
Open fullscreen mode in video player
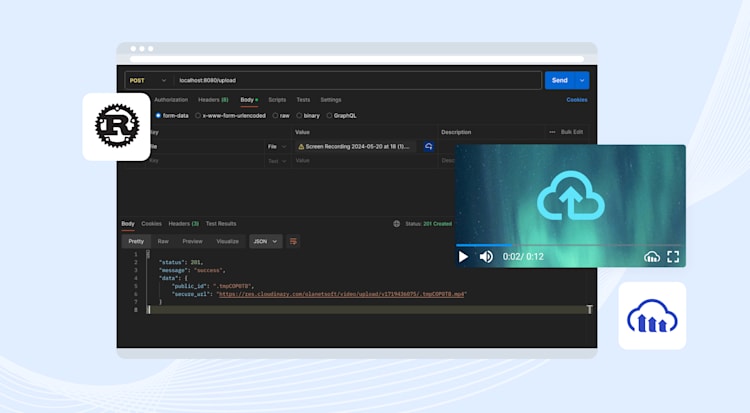click(x=673, y=257)
